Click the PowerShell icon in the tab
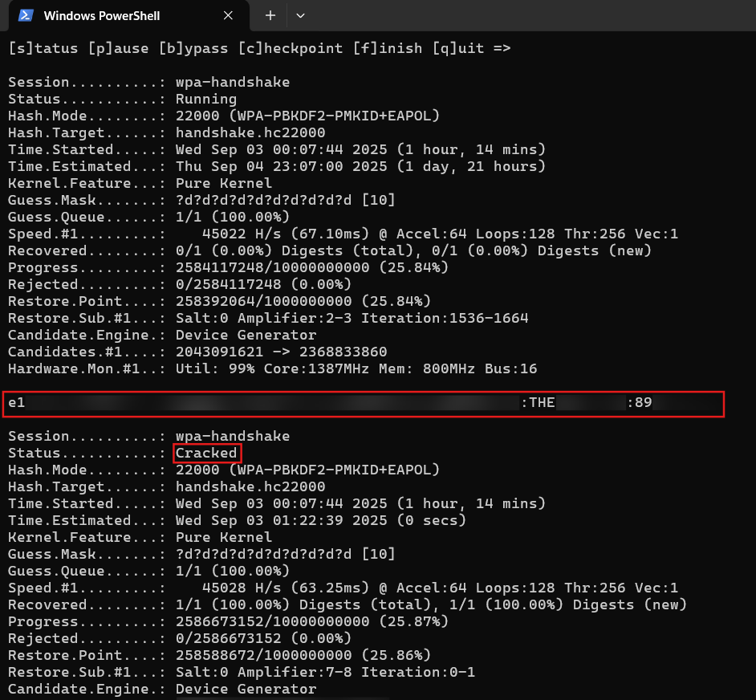The width and height of the screenshot is (756, 700). [x=26, y=15]
